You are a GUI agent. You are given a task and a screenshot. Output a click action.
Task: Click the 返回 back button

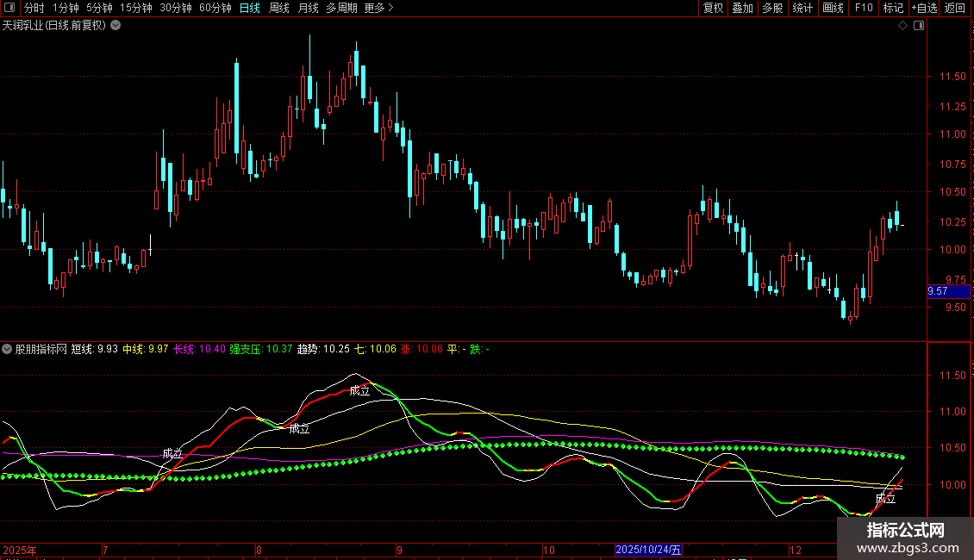click(955, 8)
